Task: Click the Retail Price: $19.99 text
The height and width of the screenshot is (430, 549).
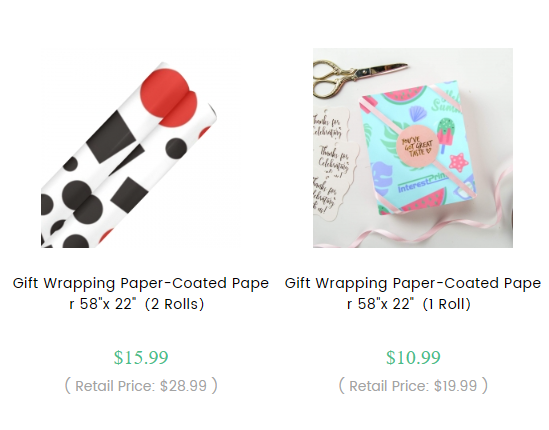Action: coord(413,386)
